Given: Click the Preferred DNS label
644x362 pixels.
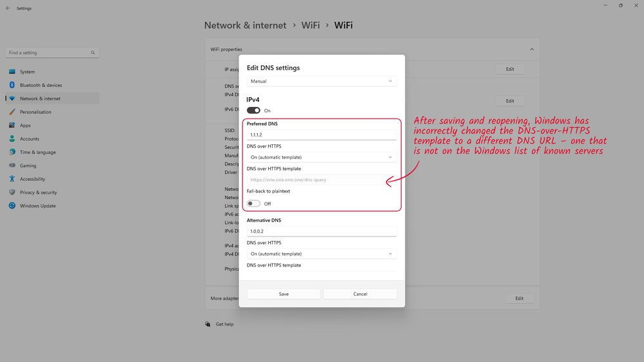Looking at the screenshot, I should pyautogui.click(x=262, y=124).
